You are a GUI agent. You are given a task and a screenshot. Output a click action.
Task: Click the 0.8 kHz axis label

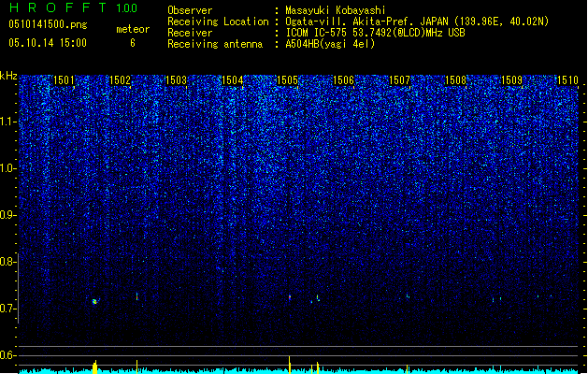[7, 262]
